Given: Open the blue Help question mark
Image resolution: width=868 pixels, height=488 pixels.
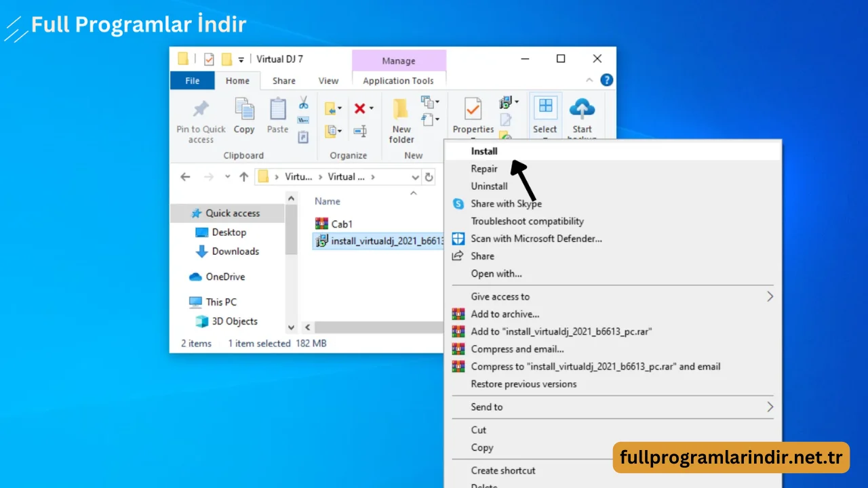Looking at the screenshot, I should pos(607,80).
